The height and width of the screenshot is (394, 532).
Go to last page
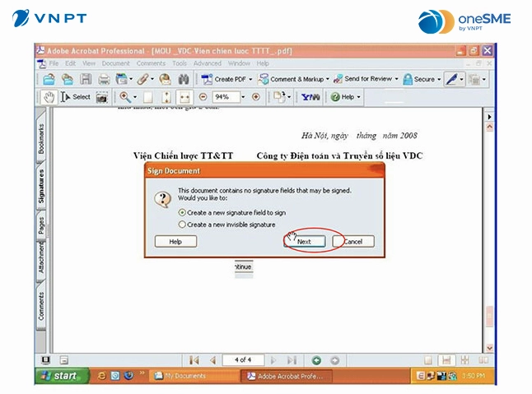pos(292,360)
